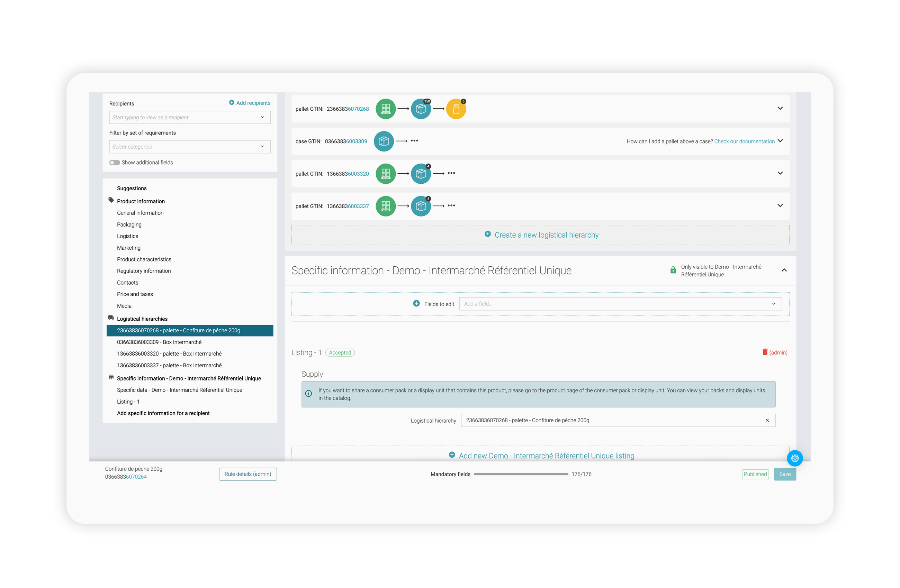This screenshot has height=588, width=900.
Task: Go to Contacts section
Action: (x=127, y=283)
